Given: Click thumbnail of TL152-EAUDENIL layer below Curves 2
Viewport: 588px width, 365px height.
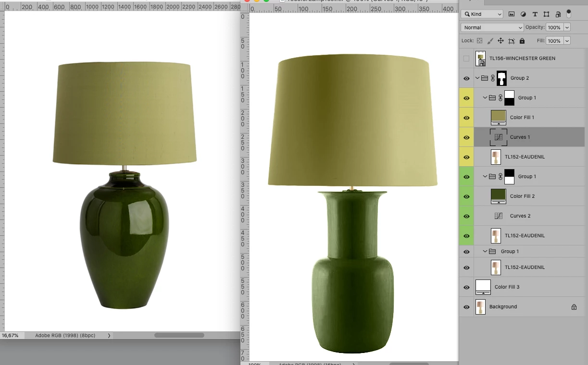Looking at the screenshot, I should coord(496,235).
